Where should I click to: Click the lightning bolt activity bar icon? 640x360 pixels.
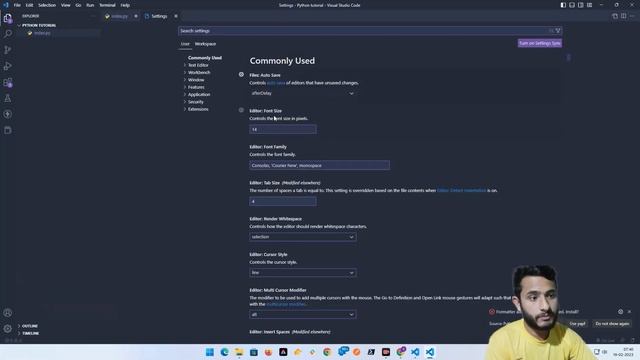pyautogui.click(x=8, y=114)
